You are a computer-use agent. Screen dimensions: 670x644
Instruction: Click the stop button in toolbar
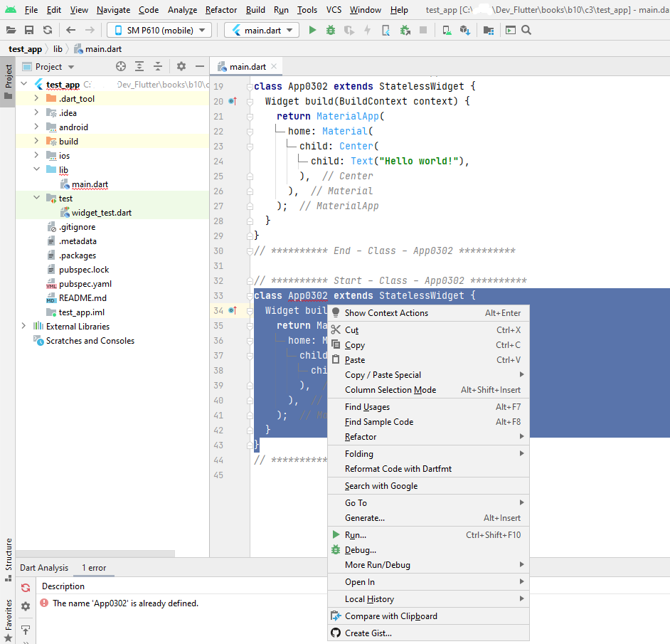tap(423, 30)
